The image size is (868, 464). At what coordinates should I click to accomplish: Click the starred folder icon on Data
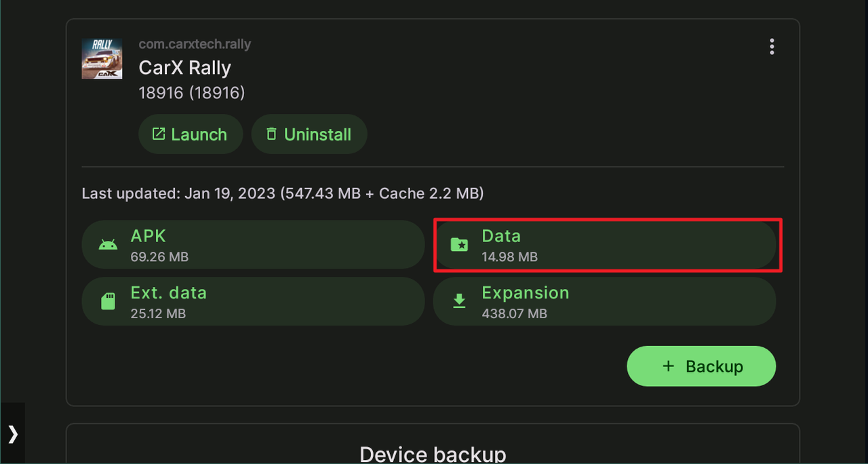pos(459,244)
